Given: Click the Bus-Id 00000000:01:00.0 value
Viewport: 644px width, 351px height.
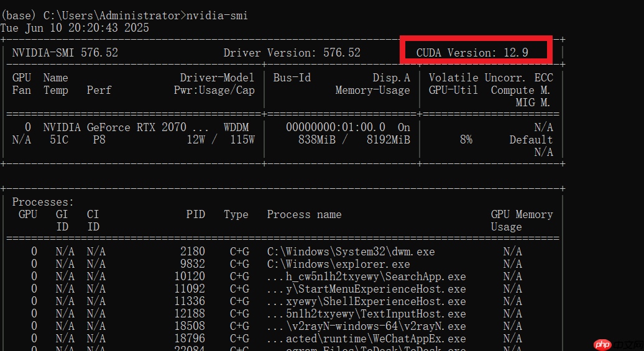Looking at the screenshot, I should 335,127.
